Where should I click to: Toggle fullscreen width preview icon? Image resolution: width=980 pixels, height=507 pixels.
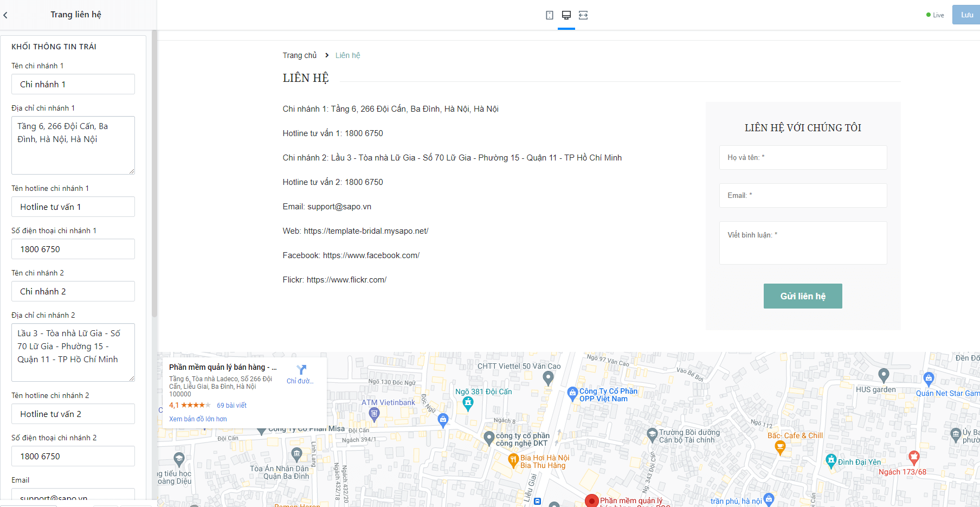point(583,15)
